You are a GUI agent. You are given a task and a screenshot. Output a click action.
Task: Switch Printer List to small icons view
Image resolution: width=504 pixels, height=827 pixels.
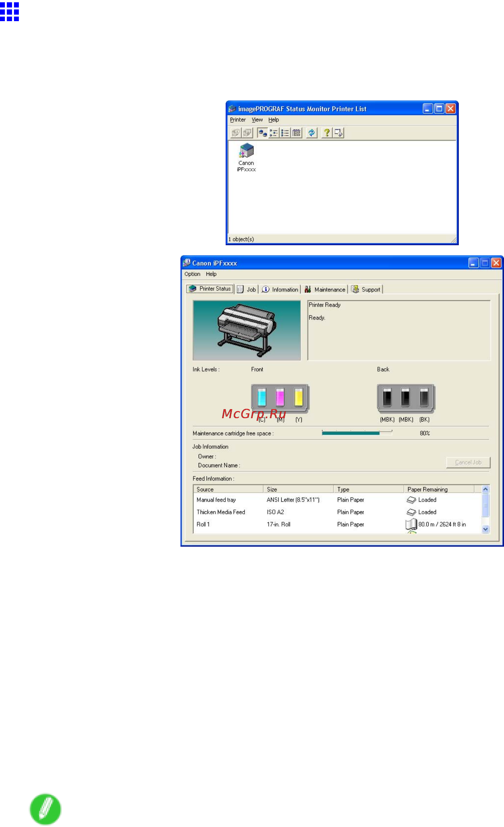[x=273, y=133]
